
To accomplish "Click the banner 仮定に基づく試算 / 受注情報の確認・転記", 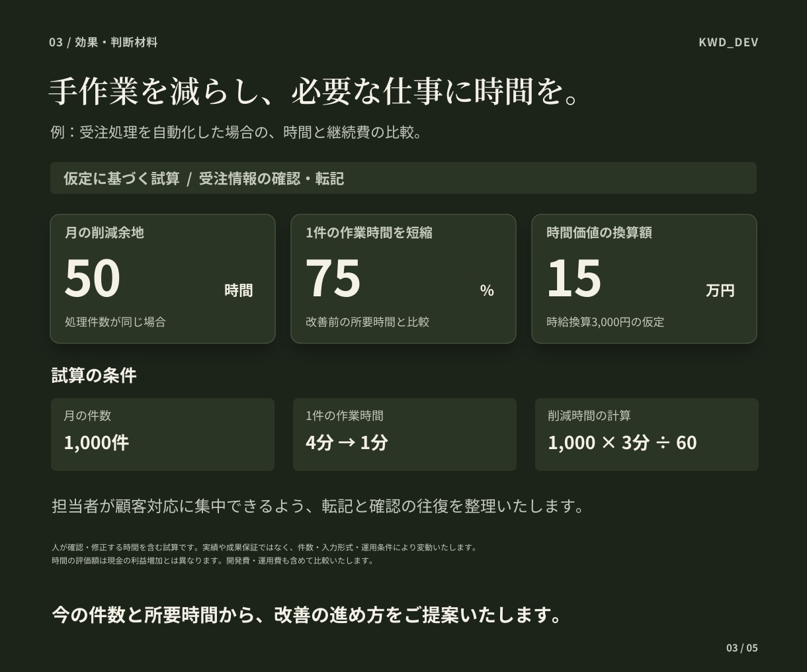I will click(x=403, y=178).
